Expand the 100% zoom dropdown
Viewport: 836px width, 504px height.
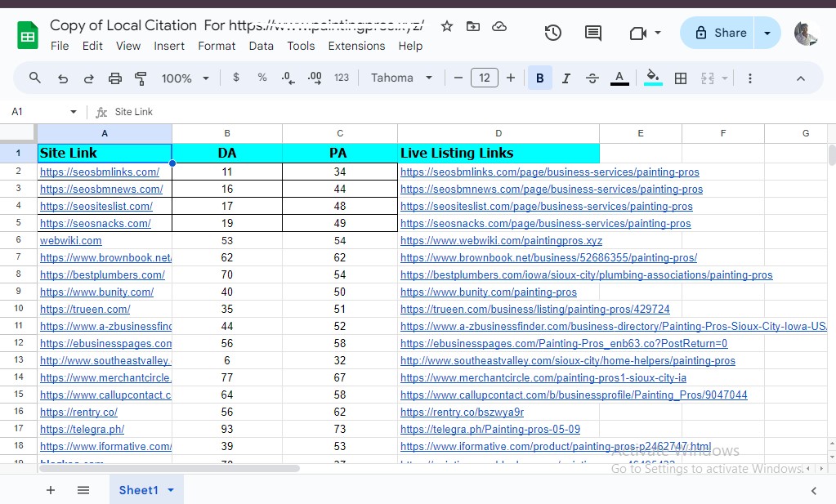click(185, 78)
